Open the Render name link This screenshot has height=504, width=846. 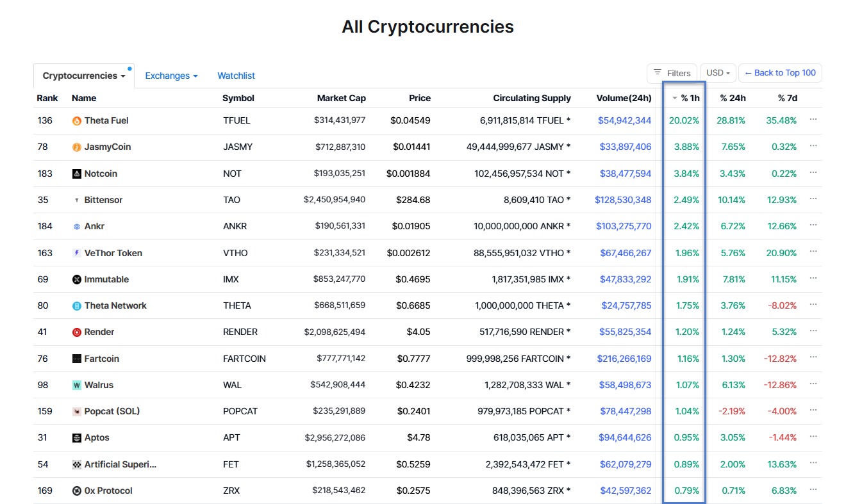99,332
